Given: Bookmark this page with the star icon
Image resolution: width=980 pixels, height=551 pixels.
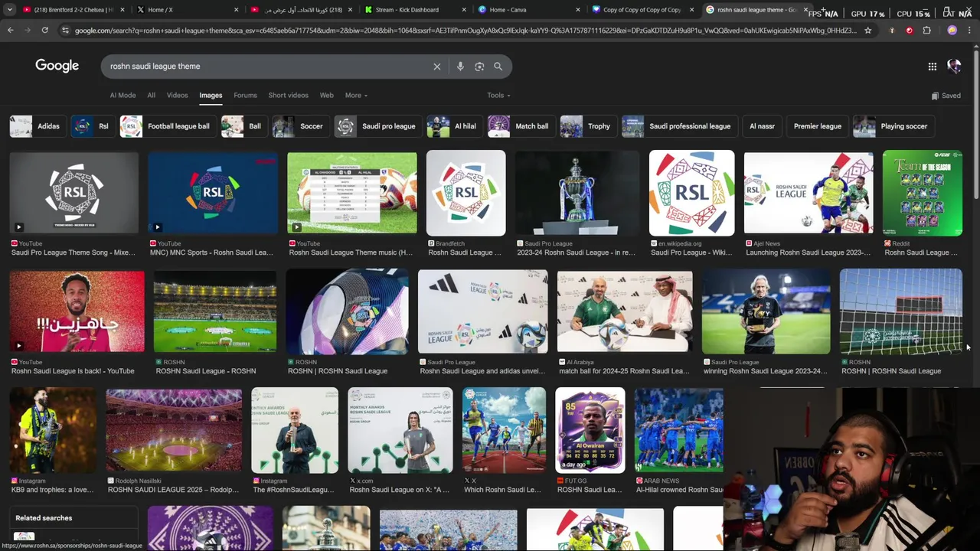Looking at the screenshot, I should (867, 31).
